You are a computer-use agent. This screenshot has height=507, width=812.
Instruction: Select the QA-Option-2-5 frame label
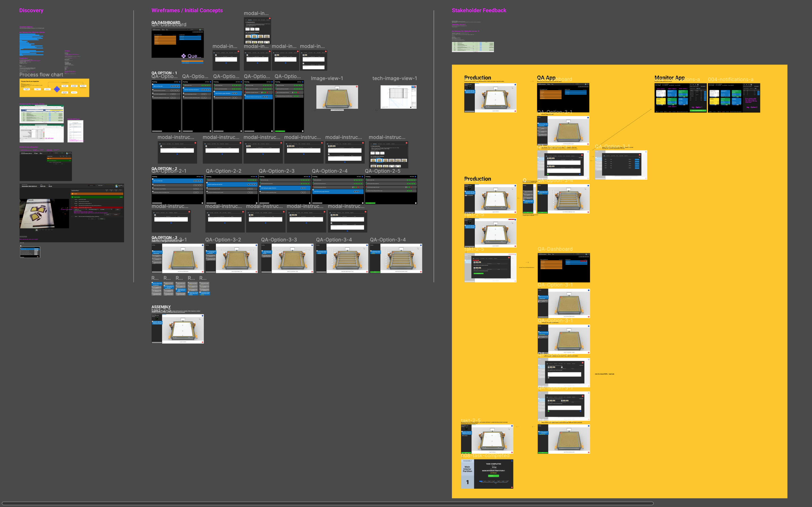click(383, 171)
